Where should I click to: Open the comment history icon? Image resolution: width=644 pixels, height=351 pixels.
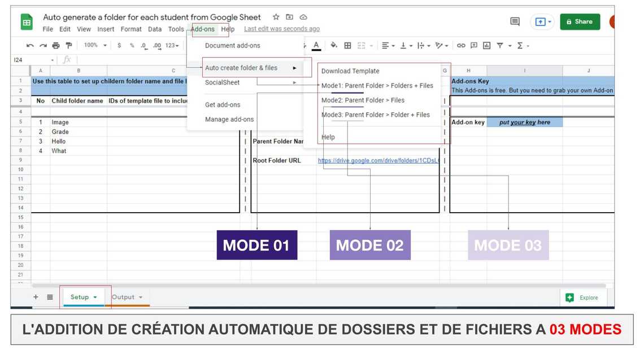[515, 21]
